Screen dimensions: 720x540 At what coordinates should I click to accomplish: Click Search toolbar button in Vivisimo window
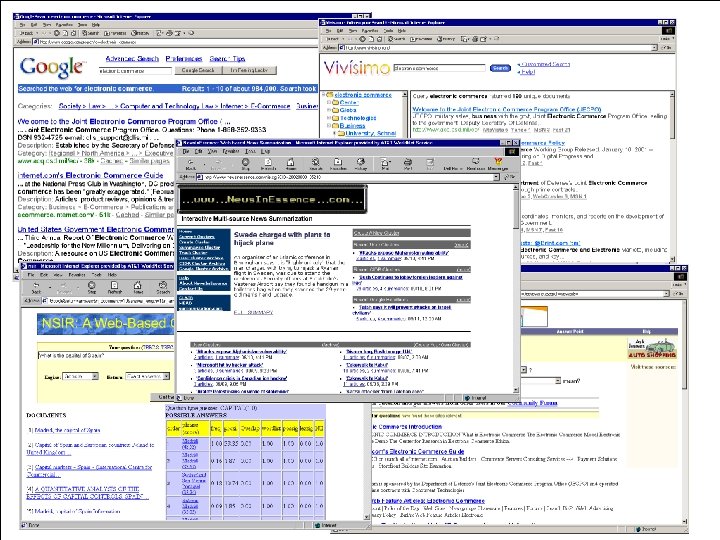pyautogui.click(x=396, y=39)
